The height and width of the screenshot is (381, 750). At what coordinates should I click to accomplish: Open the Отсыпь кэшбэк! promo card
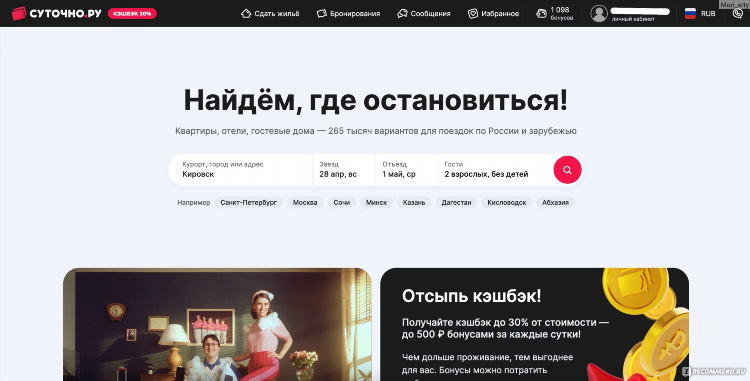click(x=534, y=325)
